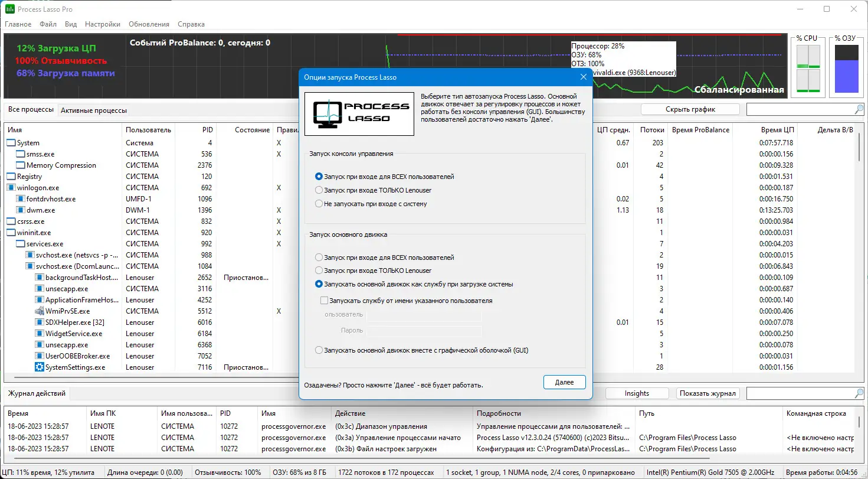Click the unsecapp.exe icon with PID 3116
The height and width of the screenshot is (479, 868).
pyautogui.click(x=40, y=289)
